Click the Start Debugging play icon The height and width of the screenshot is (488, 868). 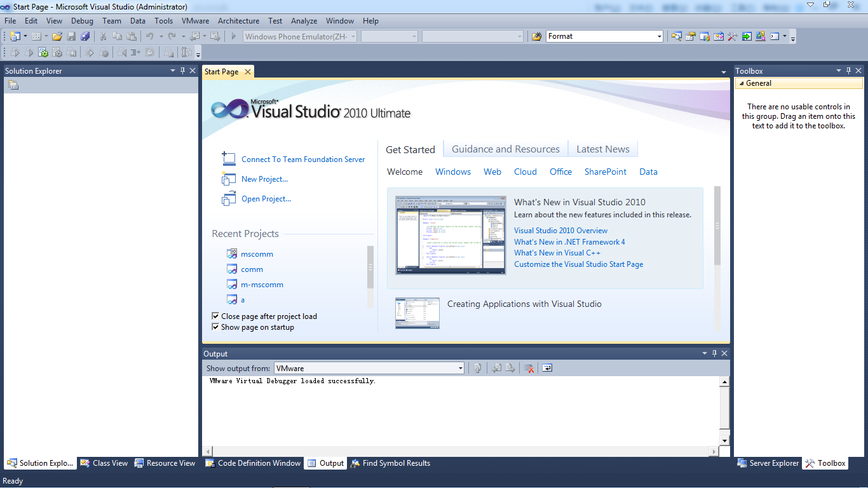tap(234, 36)
